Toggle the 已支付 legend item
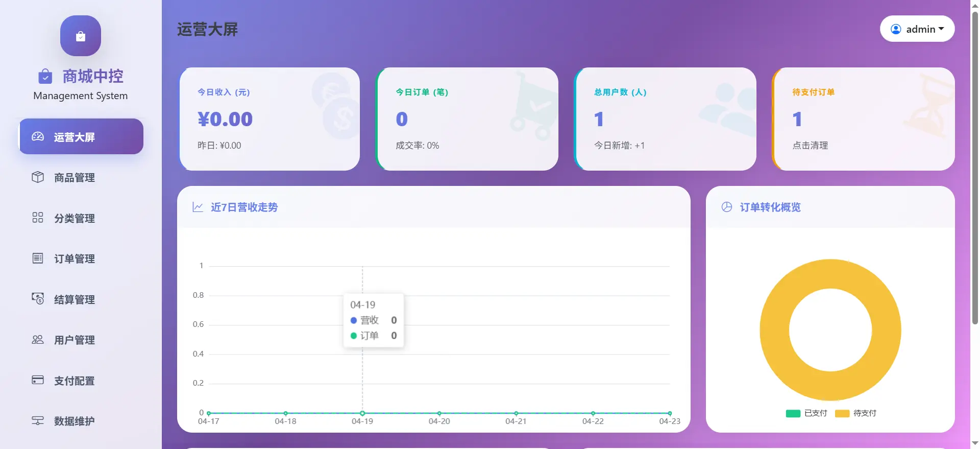Screen dimensions: 980x449 806,413
